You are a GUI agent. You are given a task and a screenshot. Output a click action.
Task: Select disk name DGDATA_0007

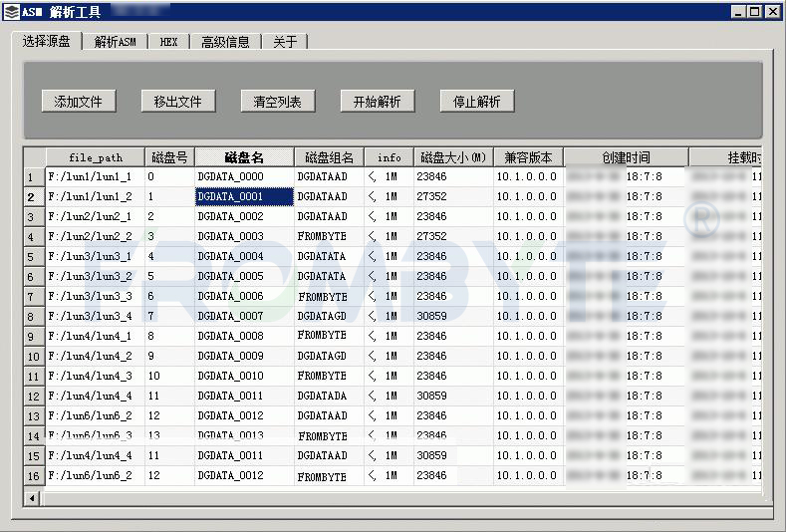(x=244, y=316)
